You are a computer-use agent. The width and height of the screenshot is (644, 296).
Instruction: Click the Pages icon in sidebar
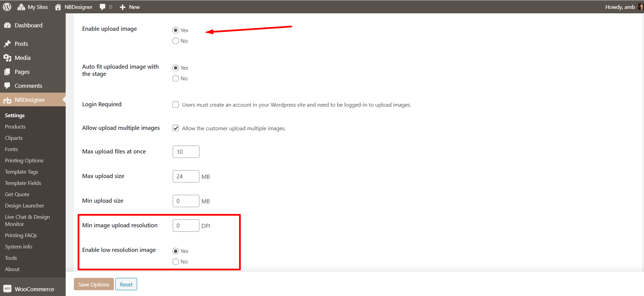tap(7, 72)
